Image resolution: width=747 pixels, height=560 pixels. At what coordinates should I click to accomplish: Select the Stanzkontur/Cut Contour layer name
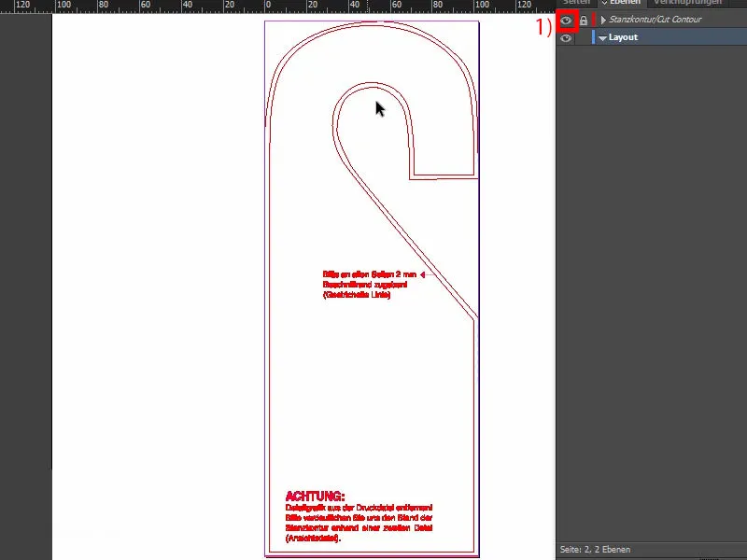click(x=655, y=20)
